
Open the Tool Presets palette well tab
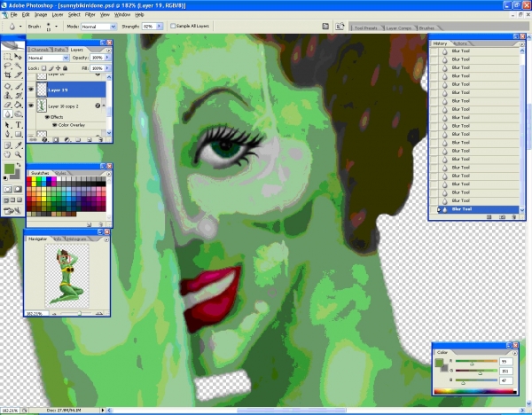(x=365, y=27)
